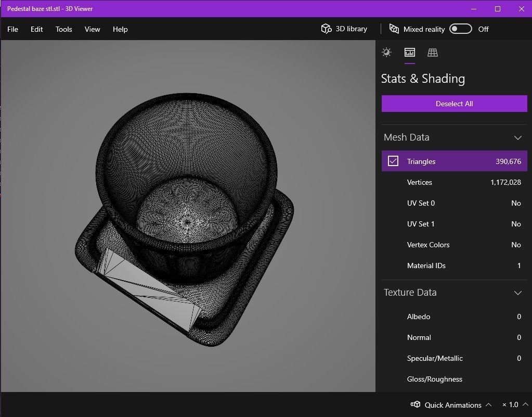Select the Specular/Metallic row
Screen dimensions: 532x417
point(455,358)
